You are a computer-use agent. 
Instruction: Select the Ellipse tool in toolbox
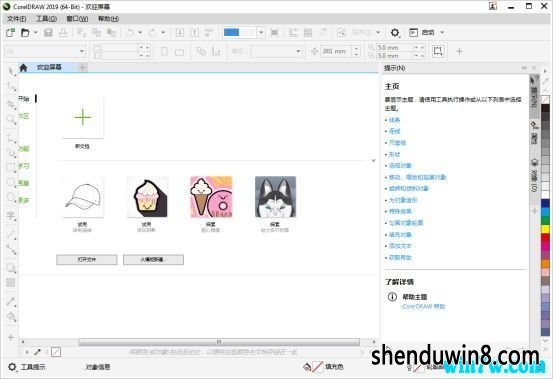pyautogui.click(x=11, y=183)
